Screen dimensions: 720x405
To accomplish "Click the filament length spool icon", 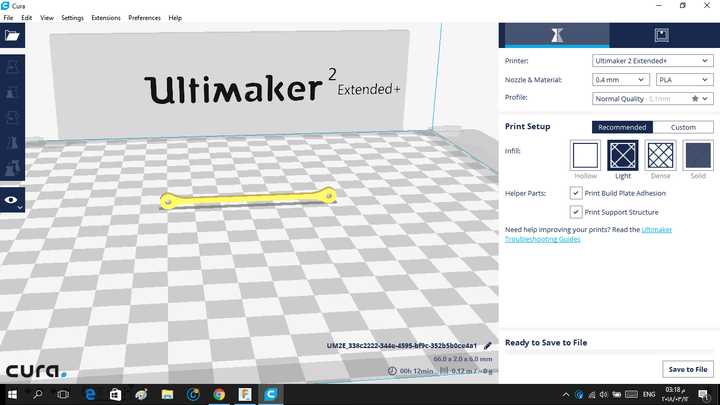I will (x=444, y=371).
